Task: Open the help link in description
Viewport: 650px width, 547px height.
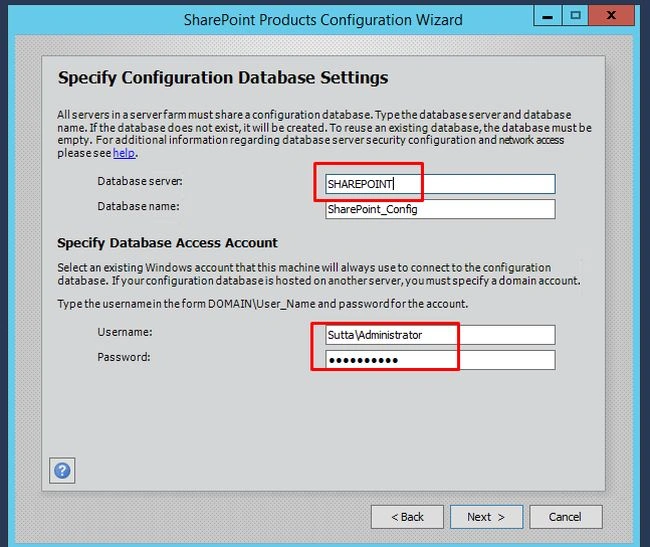Action: (x=124, y=153)
